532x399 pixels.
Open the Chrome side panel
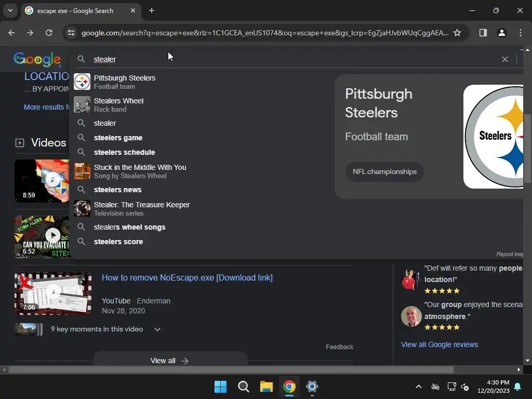pos(483,33)
